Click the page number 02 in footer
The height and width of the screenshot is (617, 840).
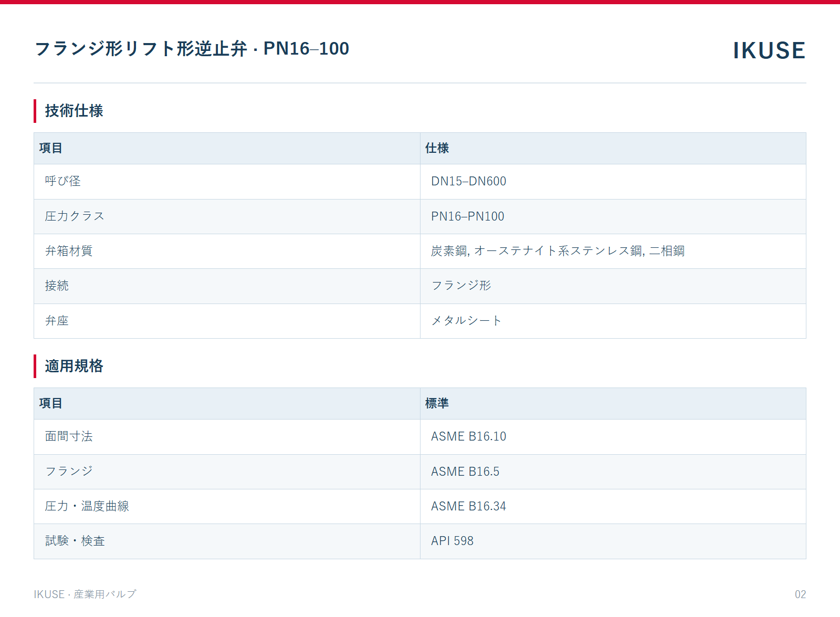[800, 594]
